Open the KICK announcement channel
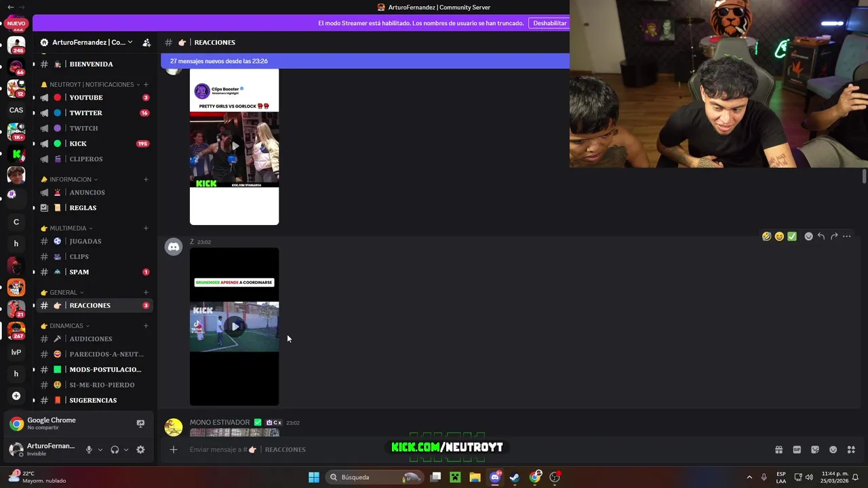Viewport: 868px width, 488px height. pos(94,144)
